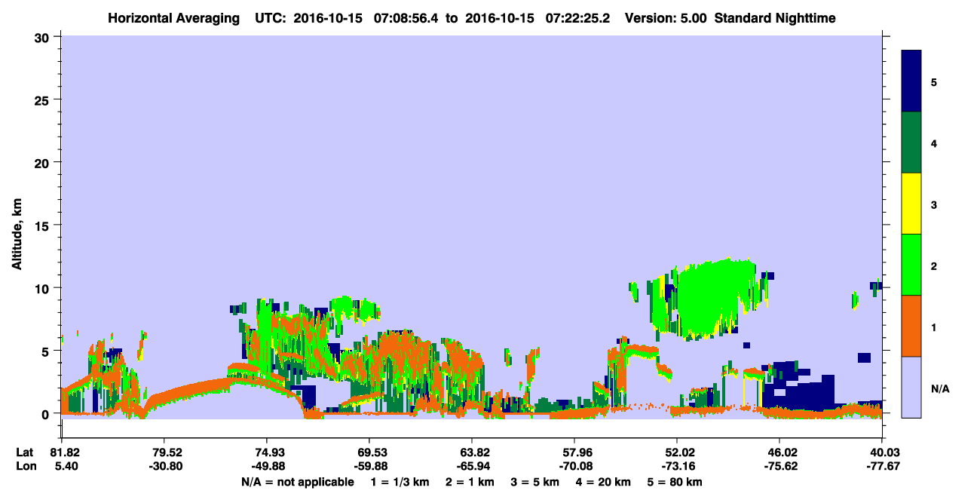
Task: Click the 'Lon' row label
Action: (25, 467)
